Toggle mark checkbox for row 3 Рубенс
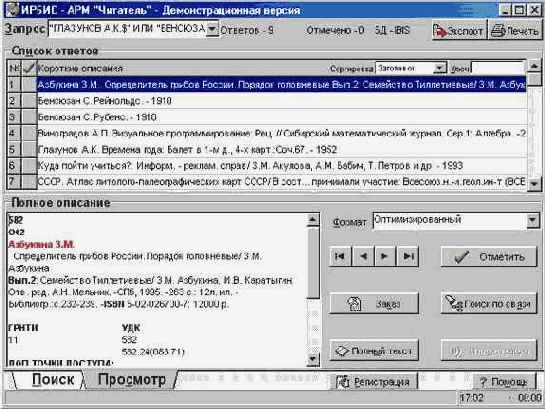545x409 pixels. point(29,117)
